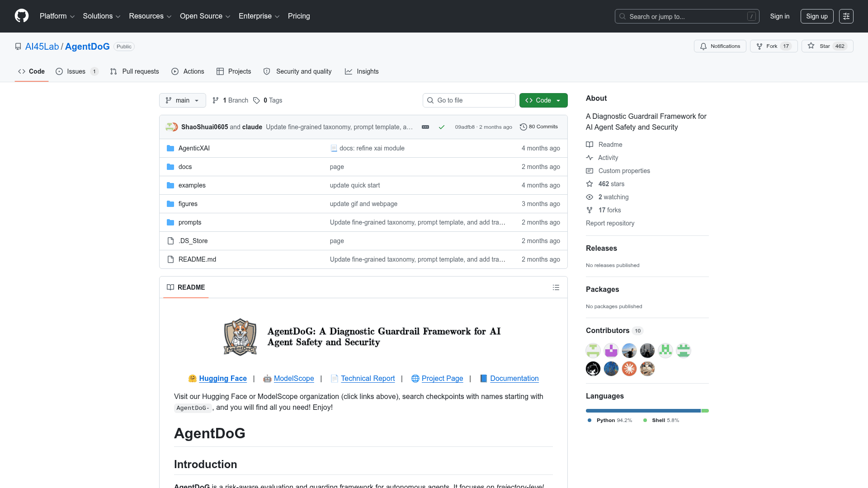
Task: Open the README outline menu
Action: coord(556,287)
